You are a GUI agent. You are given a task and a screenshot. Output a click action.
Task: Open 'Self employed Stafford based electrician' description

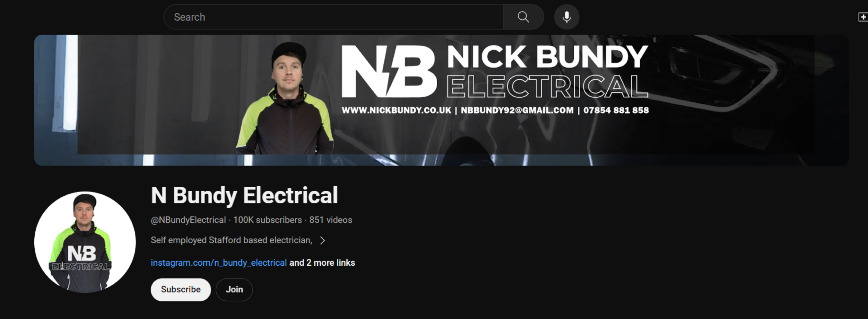[232, 240]
